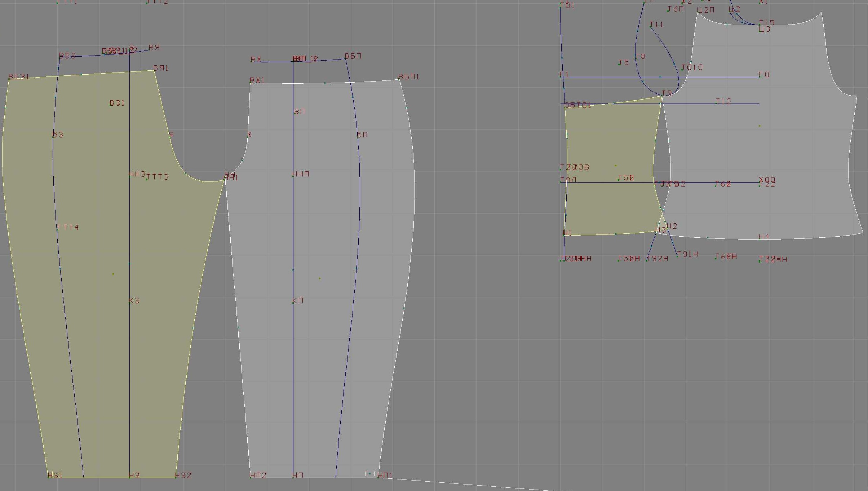
Task: Select point Т11 on armhole curve
Action: pyautogui.click(x=651, y=27)
